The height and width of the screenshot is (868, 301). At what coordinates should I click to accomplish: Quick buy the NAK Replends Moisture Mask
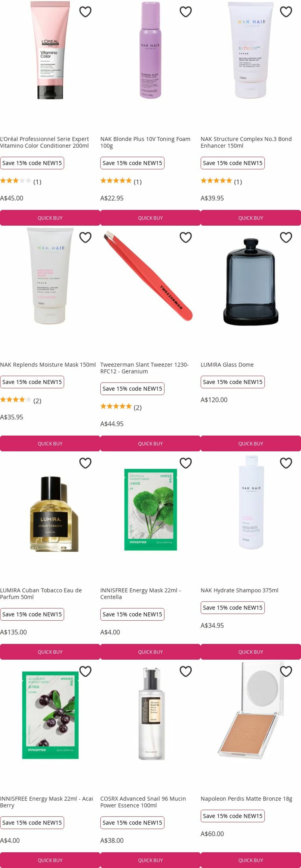coord(50,444)
